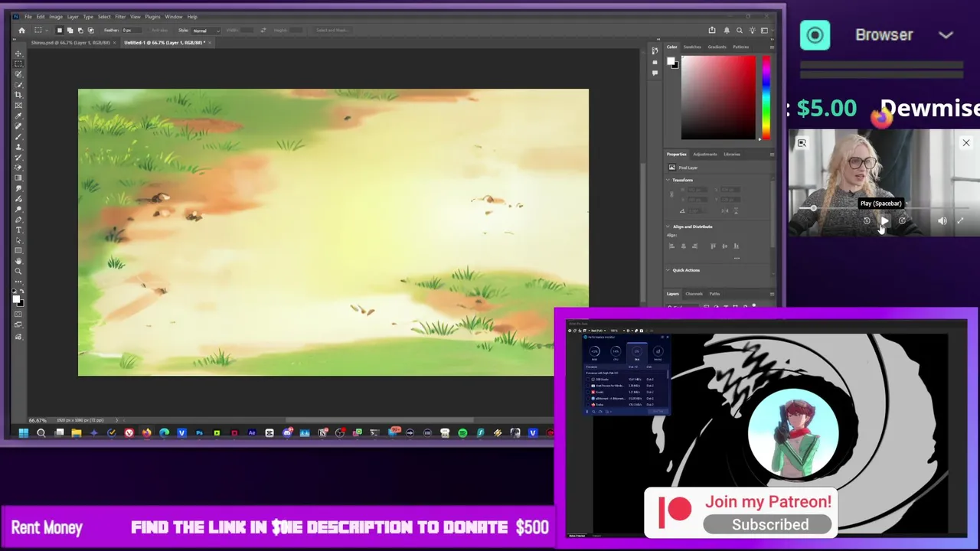The height and width of the screenshot is (551, 980).
Task: Click the picture-in-picture icon on the video
Action: click(x=802, y=143)
